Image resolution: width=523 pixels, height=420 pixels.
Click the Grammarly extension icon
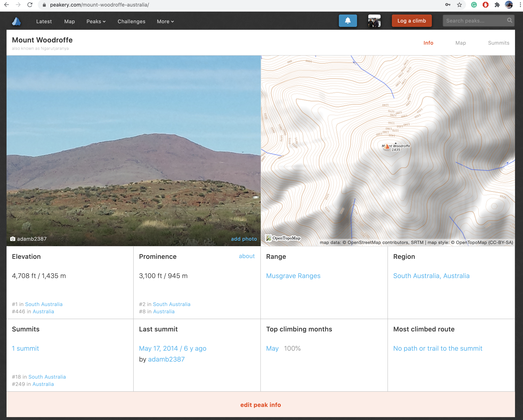coord(474,5)
